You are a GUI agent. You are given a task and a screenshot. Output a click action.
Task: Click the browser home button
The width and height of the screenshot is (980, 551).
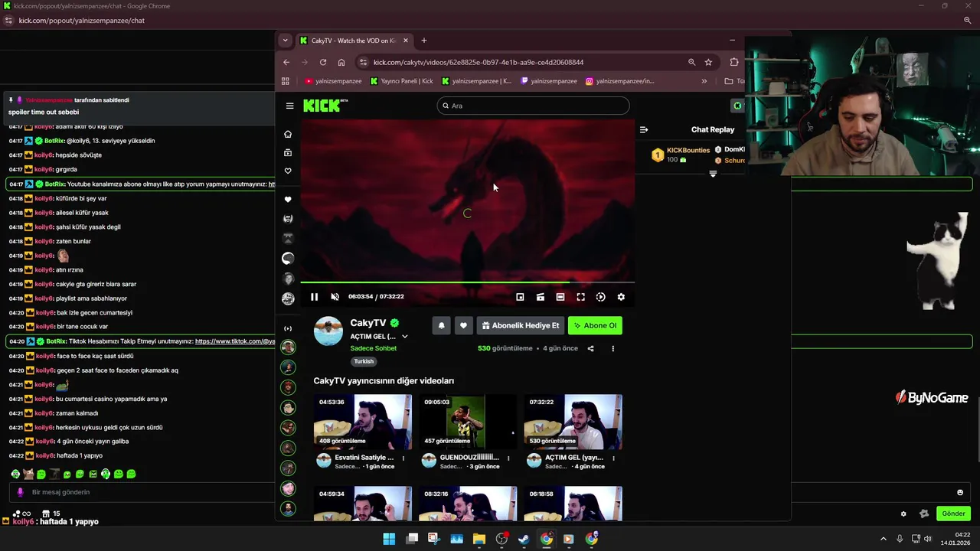[341, 62]
